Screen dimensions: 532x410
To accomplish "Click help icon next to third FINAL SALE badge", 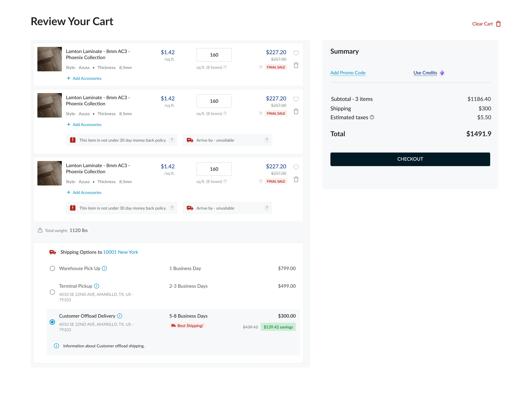I will pos(261,181).
